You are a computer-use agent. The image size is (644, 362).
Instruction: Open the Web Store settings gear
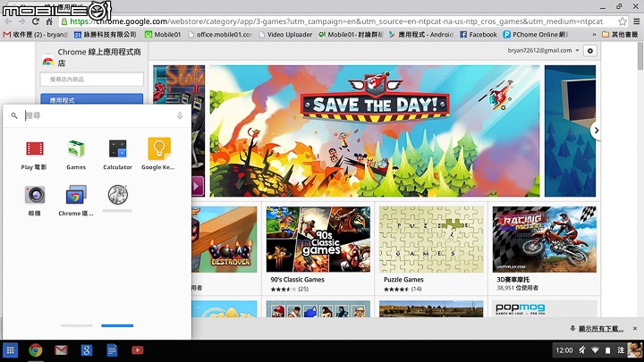point(590,51)
